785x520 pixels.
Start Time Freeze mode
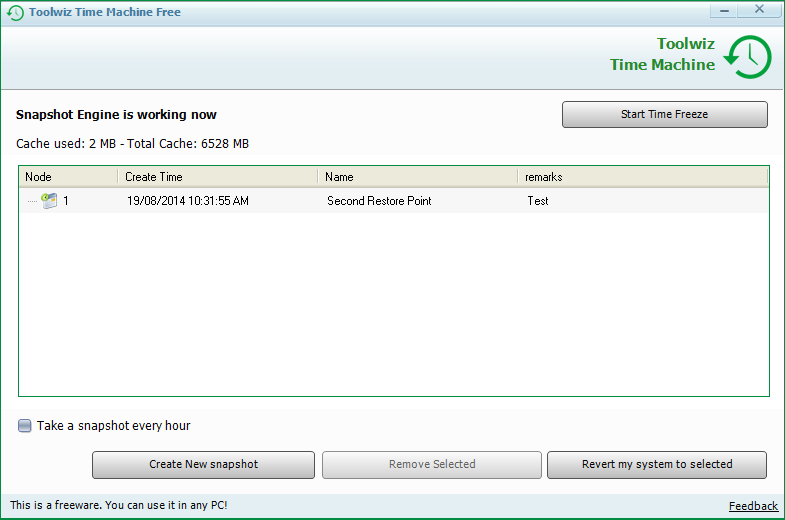pyautogui.click(x=664, y=115)
